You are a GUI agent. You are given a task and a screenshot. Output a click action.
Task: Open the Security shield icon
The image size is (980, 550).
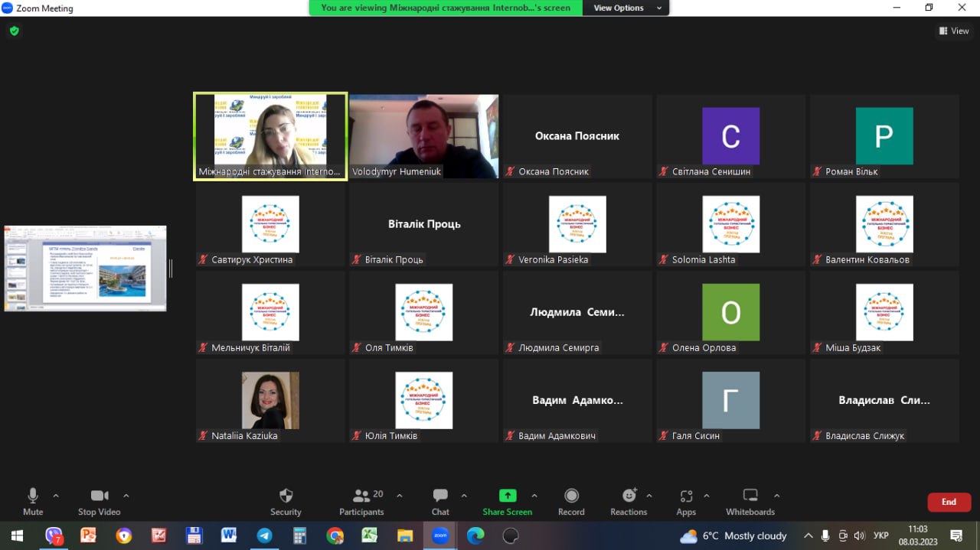[x=286, y=496]
